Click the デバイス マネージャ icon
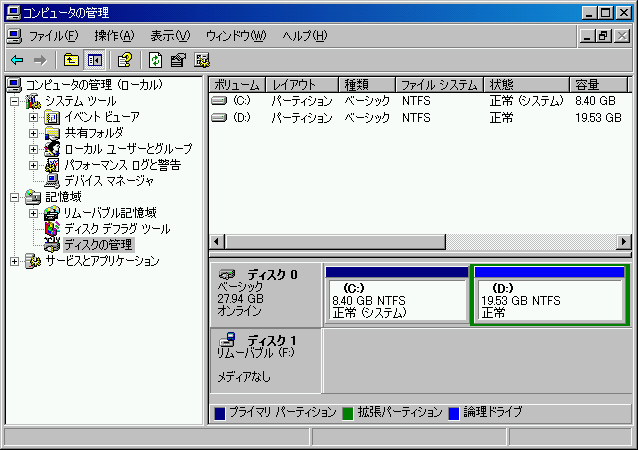This screenshot has width=638, height=450. point(52,181)
